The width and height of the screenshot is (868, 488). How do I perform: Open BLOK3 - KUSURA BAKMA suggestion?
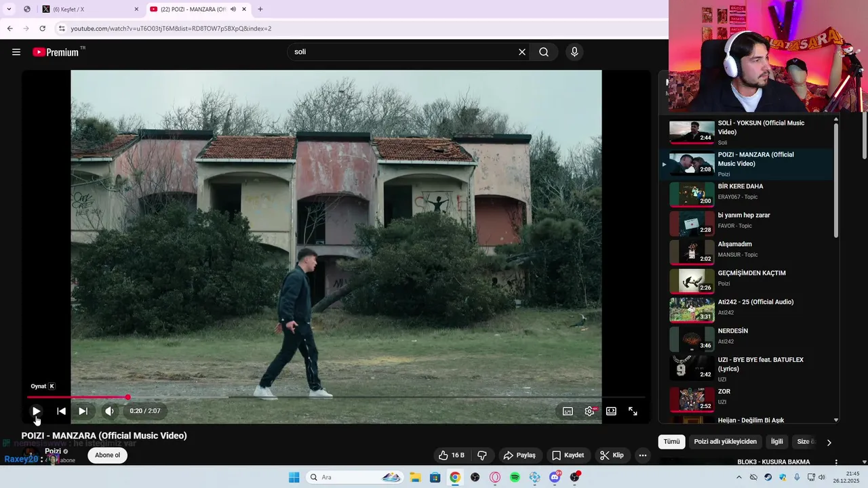[774, 462]
